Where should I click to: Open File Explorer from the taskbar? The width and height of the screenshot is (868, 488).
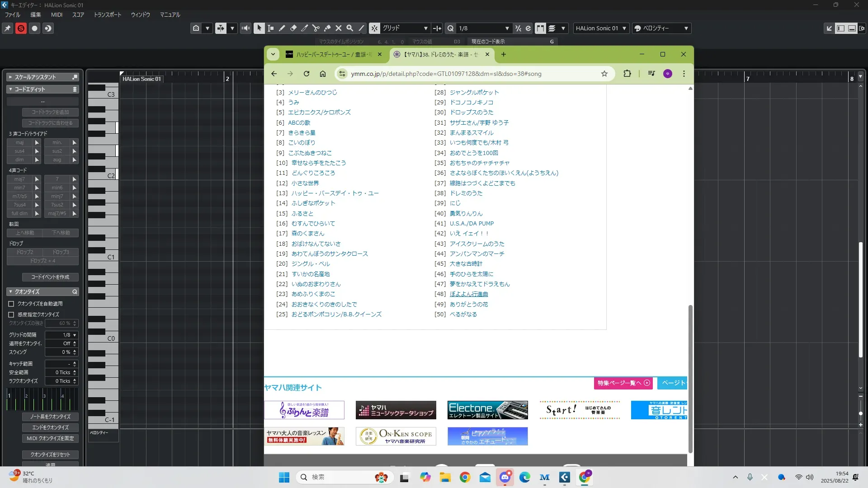point(445,477)
